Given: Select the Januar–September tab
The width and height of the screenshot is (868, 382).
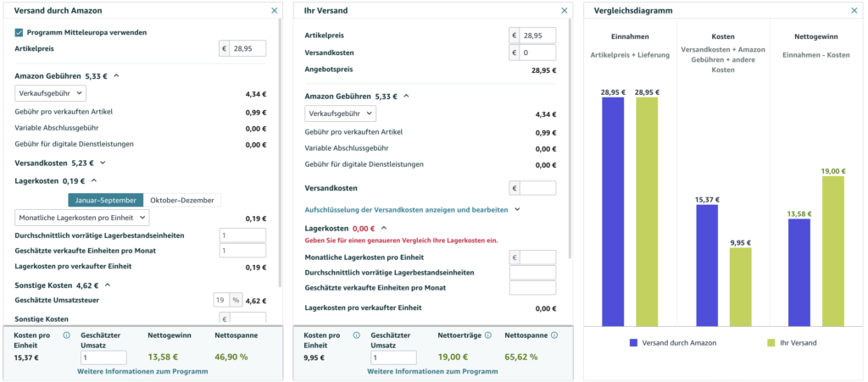Looking at the screenshot, I should point(105,200).
